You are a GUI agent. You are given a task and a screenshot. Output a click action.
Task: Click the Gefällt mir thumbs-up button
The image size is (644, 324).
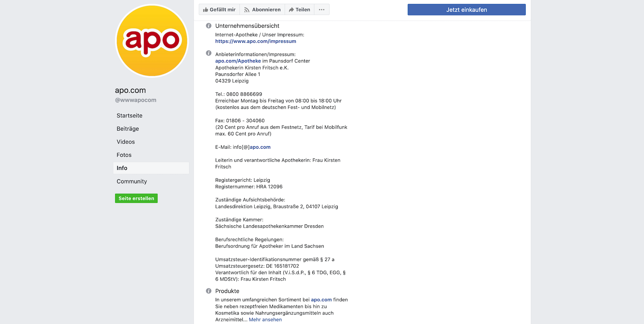(219, 10)
